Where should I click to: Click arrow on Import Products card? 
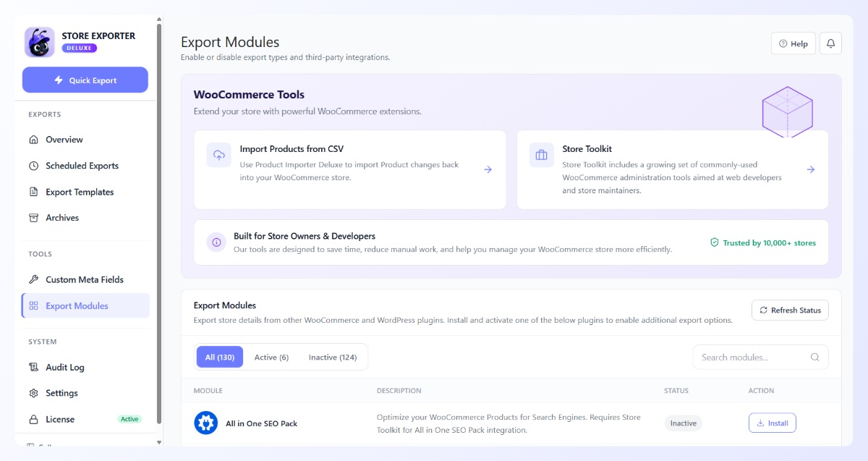pos(488,169)
